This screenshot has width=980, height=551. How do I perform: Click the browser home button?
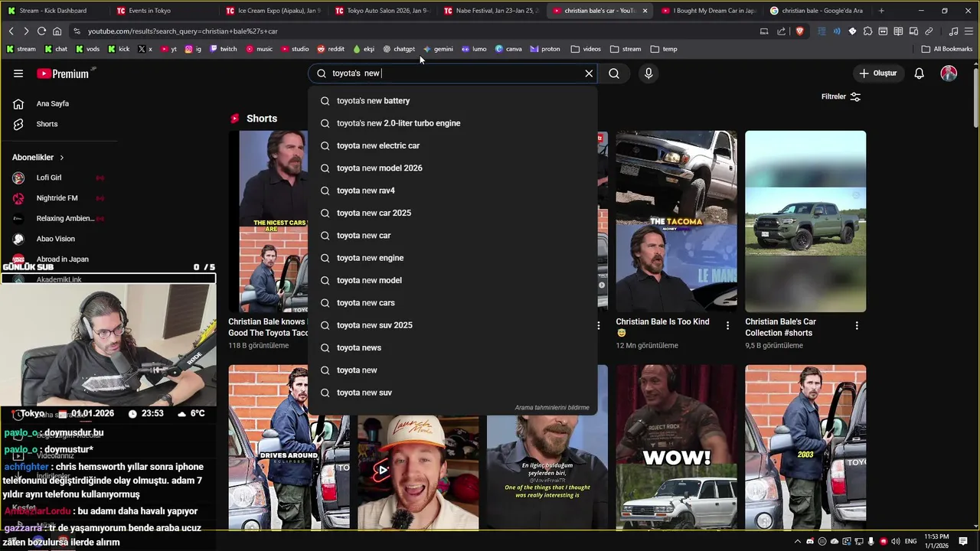(x=57, y=31)
